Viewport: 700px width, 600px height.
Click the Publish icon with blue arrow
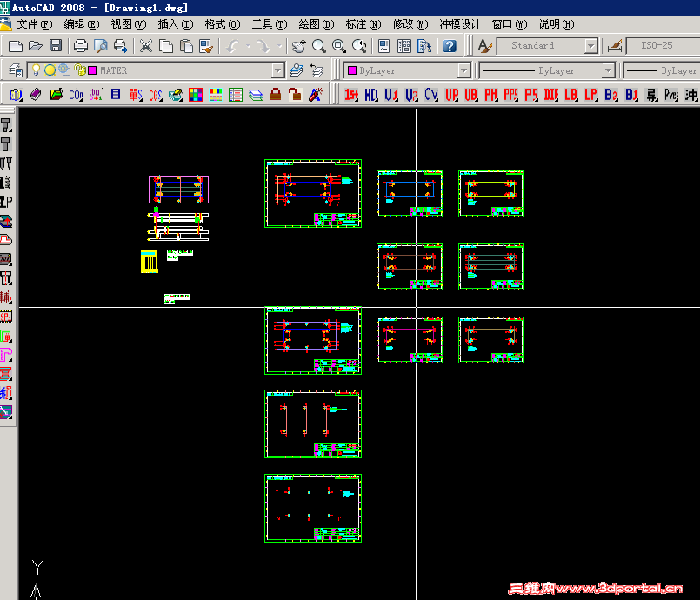coord(121,46)
